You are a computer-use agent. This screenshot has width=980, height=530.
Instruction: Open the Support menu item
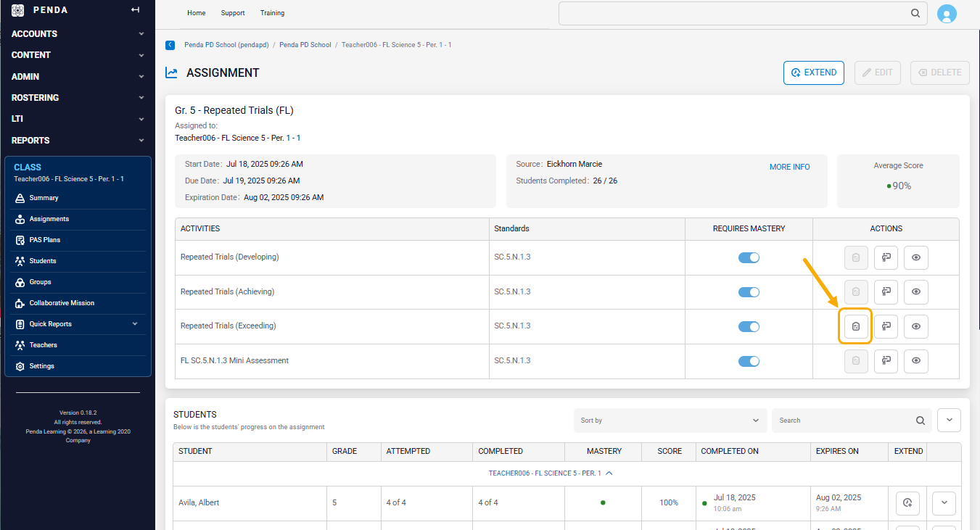pyautogui.click(x=233, y=13)
